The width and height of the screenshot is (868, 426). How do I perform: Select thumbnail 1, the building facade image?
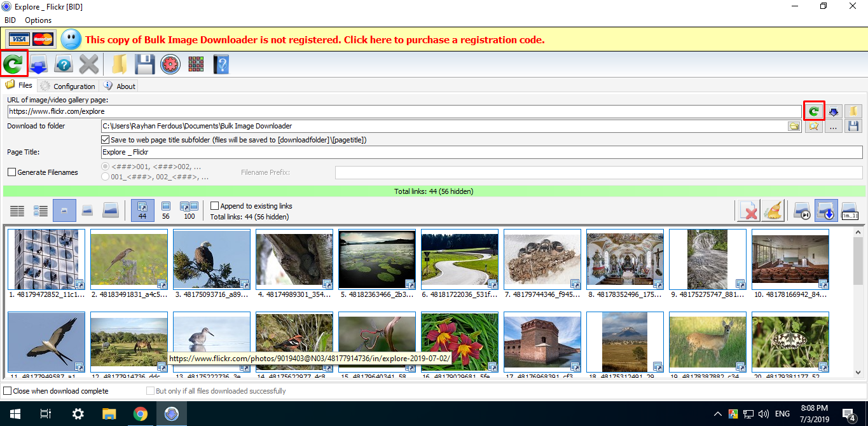46,259
